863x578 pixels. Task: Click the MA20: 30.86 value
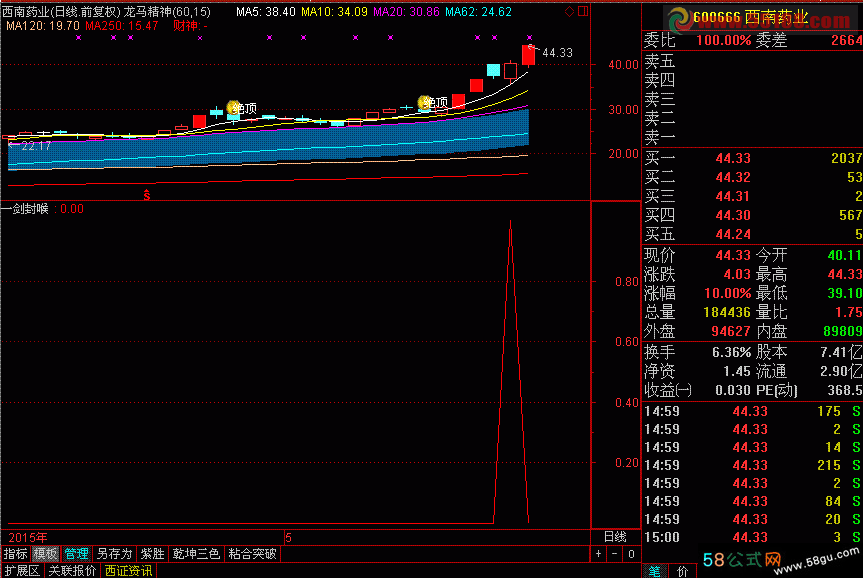click(406, 12)
